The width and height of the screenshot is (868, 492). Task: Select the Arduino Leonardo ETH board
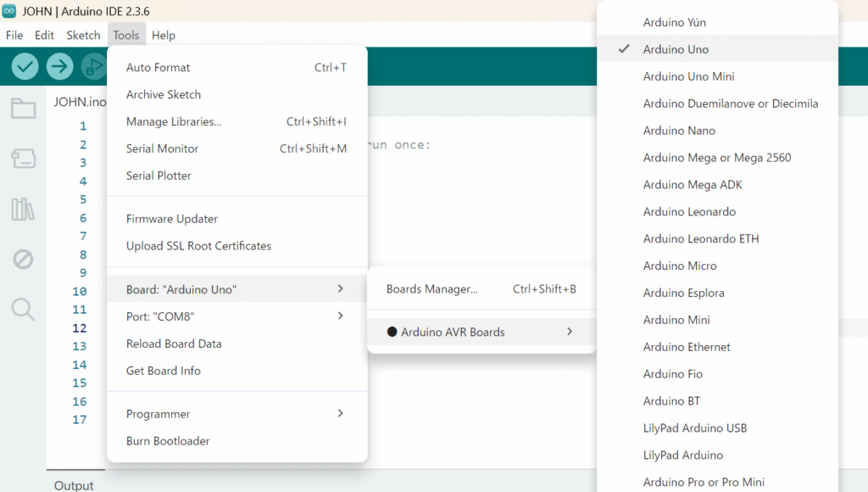[x=717, y=239]
